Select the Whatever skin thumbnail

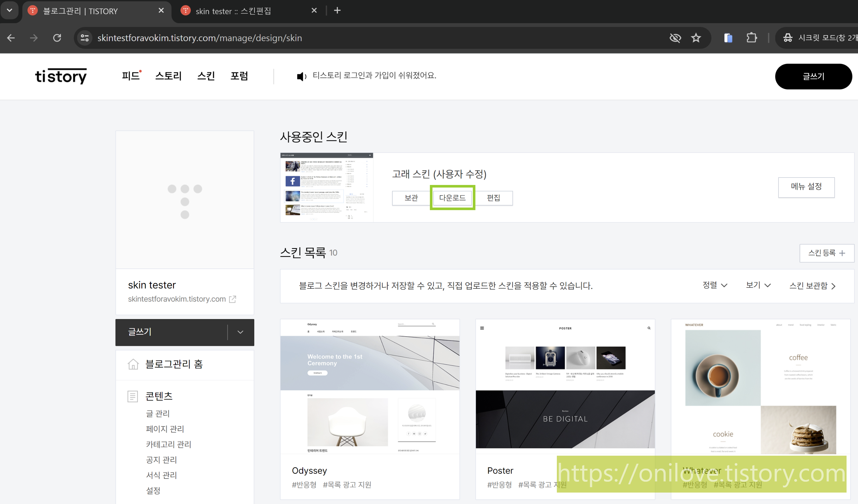[x=761, y=386]
